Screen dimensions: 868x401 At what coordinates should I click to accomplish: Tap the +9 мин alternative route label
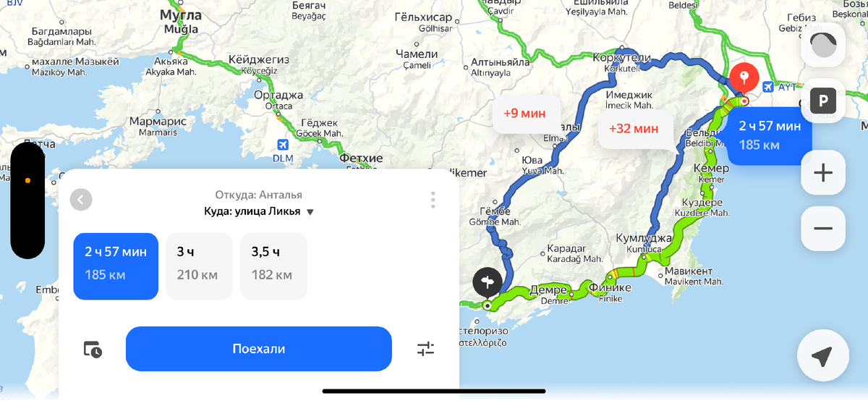click(x=524, y=114)
